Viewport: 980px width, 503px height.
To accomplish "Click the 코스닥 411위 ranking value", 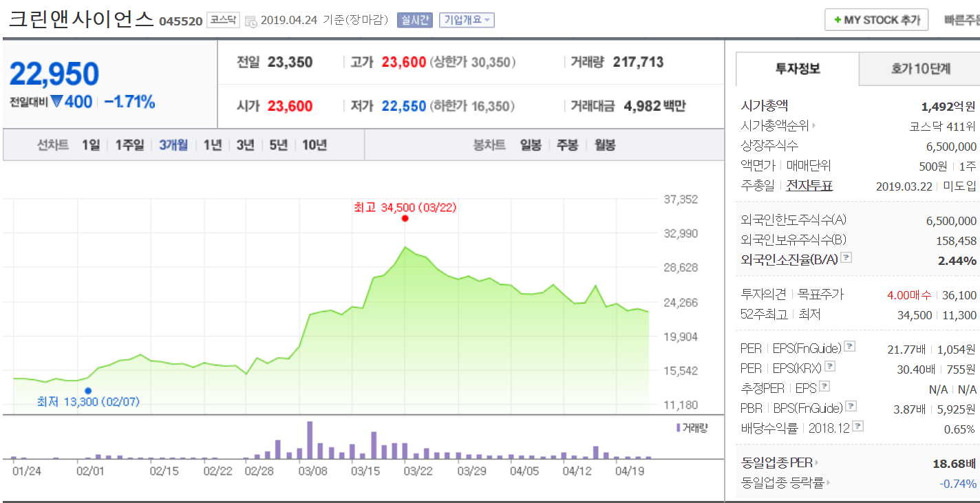I will click(x=943, y=126).
